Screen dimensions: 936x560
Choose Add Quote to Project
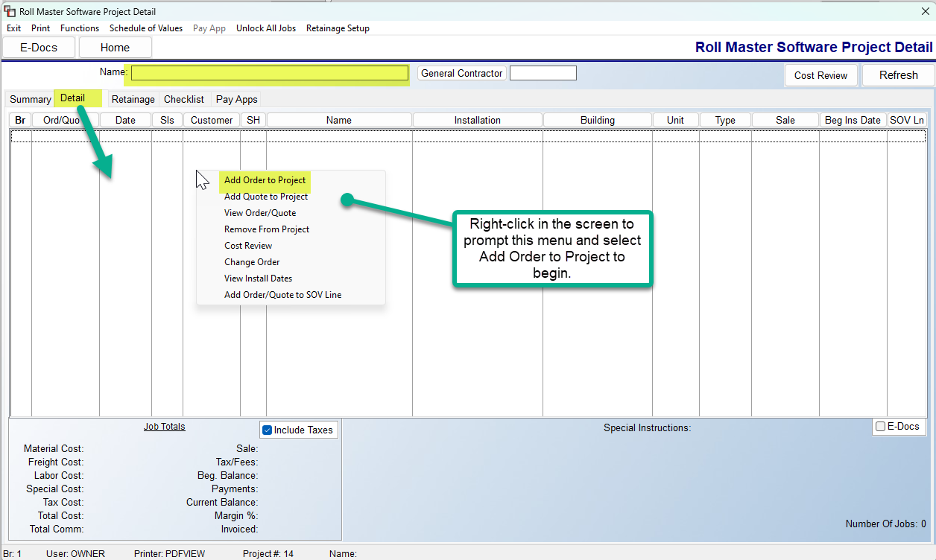click(266, 197)
